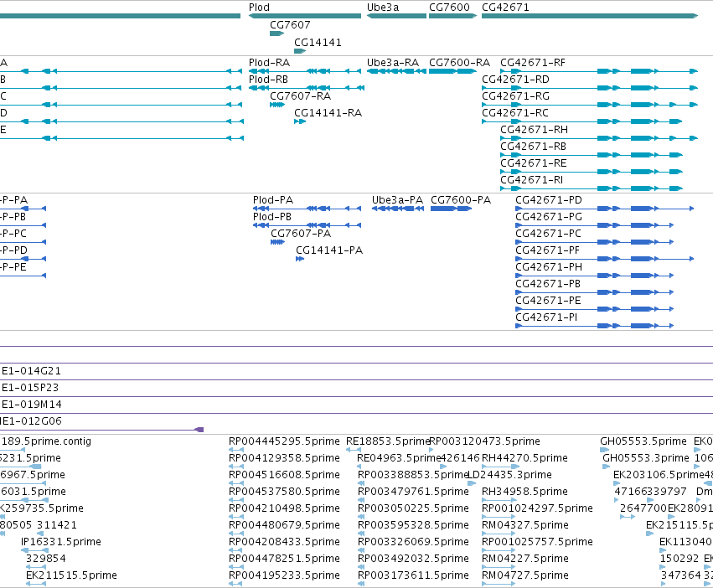Select EST EK211515.5prime

coord(71,575)
